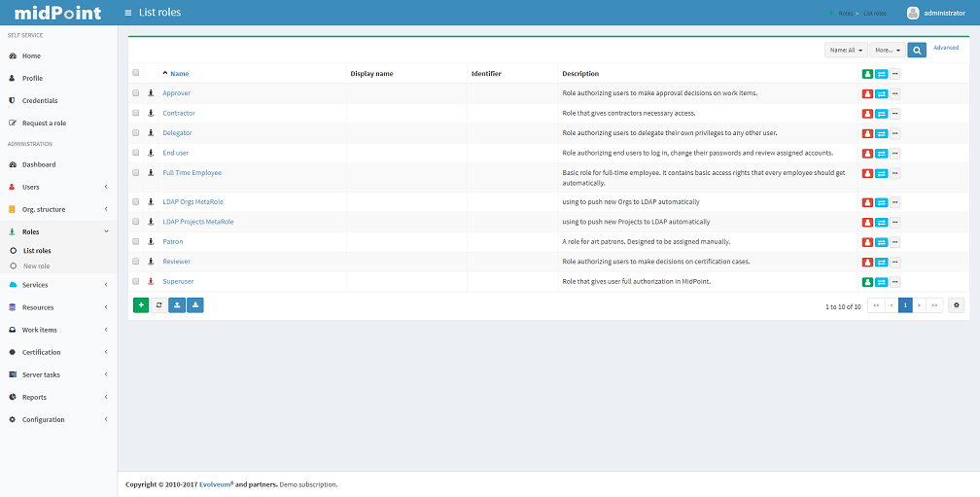Open the More... filter dropdown

[x=888, y=50]
